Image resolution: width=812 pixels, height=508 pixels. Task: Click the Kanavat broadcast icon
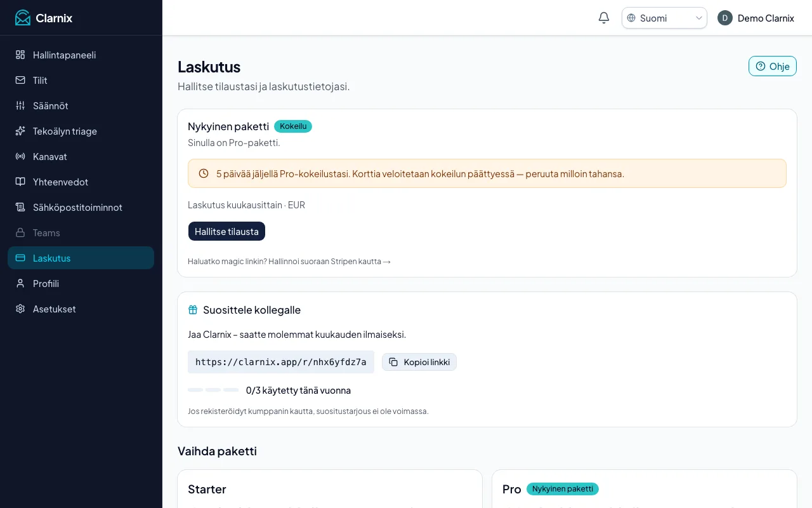pos(20,156)
